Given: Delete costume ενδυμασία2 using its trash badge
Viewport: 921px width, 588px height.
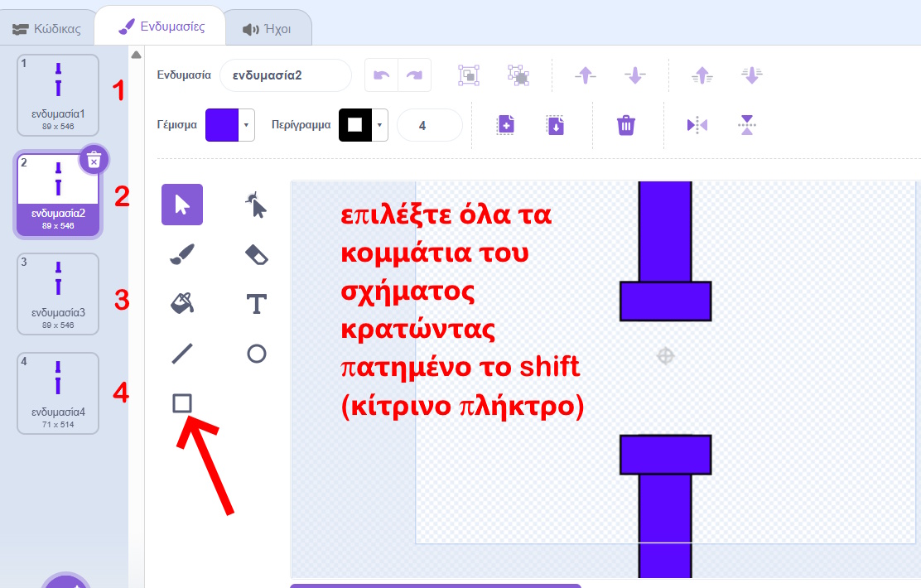Looking at the screenshot, I should click(94, 159).
